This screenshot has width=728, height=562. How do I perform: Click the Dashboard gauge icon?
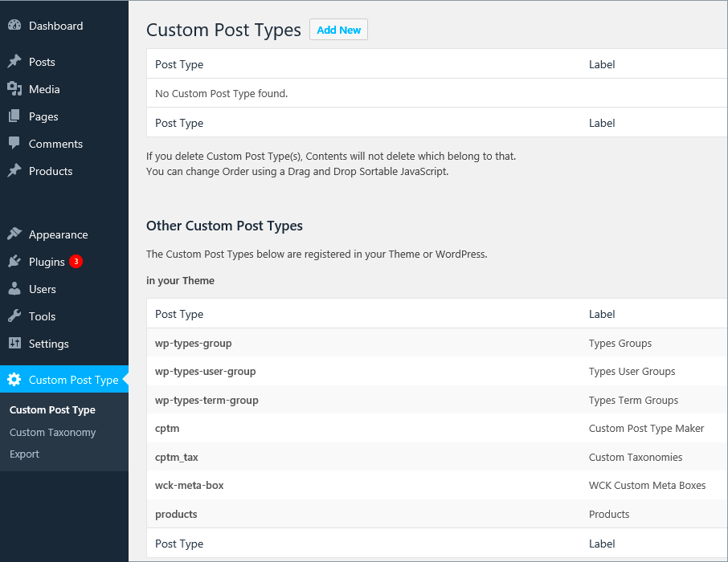coord(14,25)
